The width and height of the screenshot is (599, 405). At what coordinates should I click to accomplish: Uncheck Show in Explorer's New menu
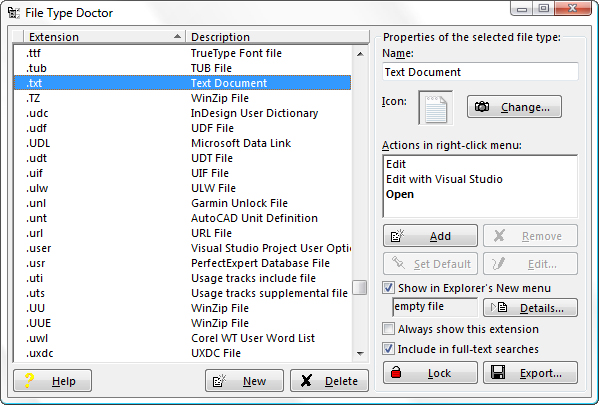tap(389, 288)
